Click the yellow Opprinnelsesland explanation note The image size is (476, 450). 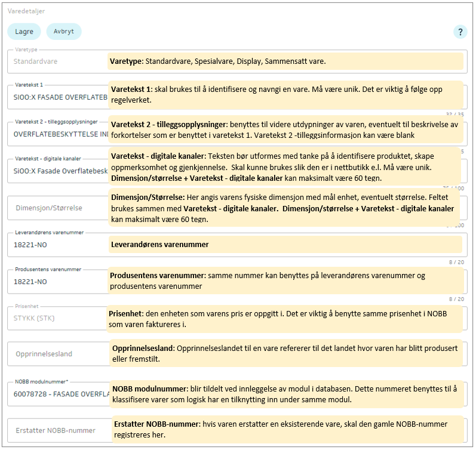point(287,353)
